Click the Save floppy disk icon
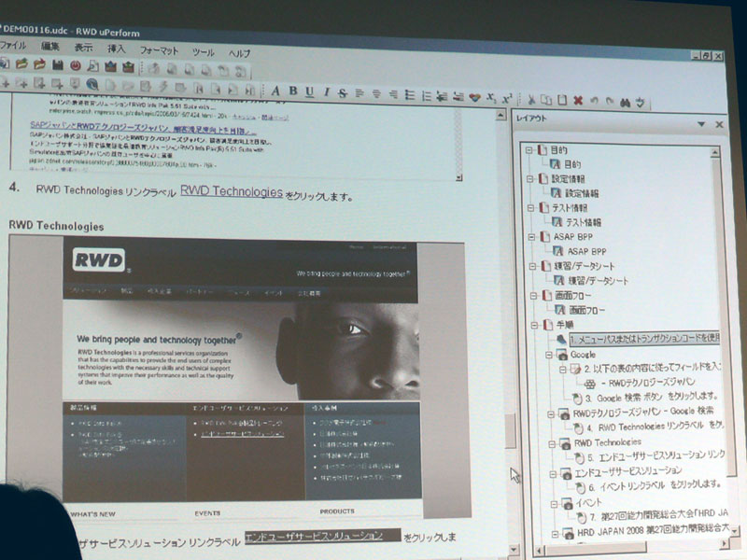Viewport: 747px width, 560px height. pyautogui.click(x=58, y=64)
